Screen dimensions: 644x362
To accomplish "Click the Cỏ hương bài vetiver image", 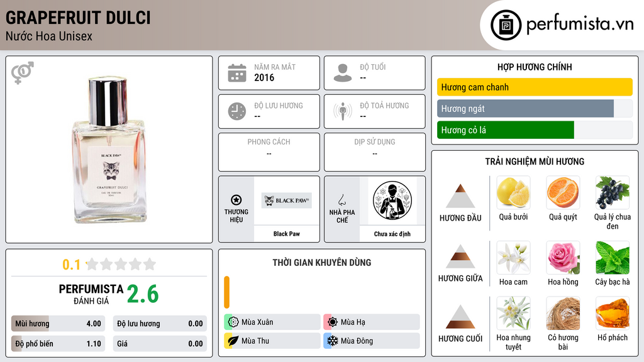I will [563, 313].
